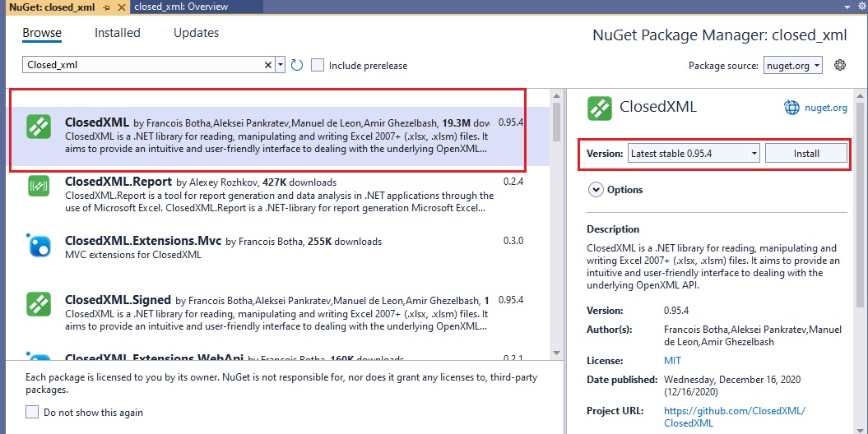Click the Date published value December 16, 2020

pos(732,386)
